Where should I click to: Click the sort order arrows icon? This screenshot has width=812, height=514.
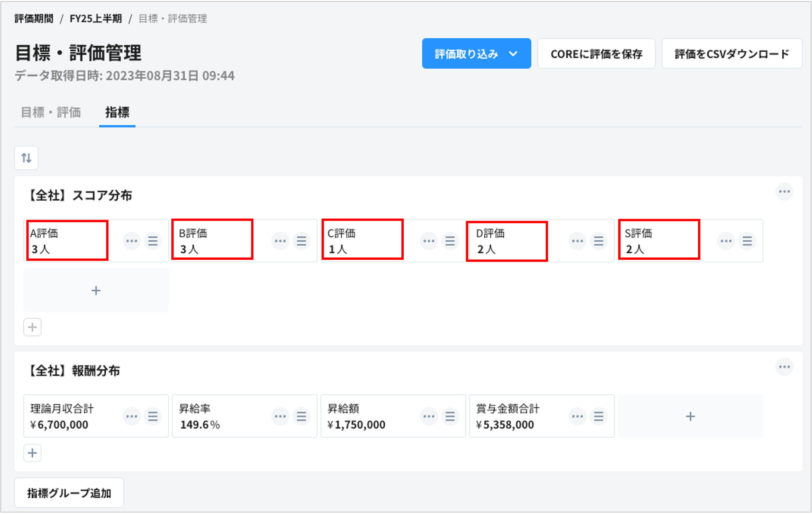tap(26, 157)
